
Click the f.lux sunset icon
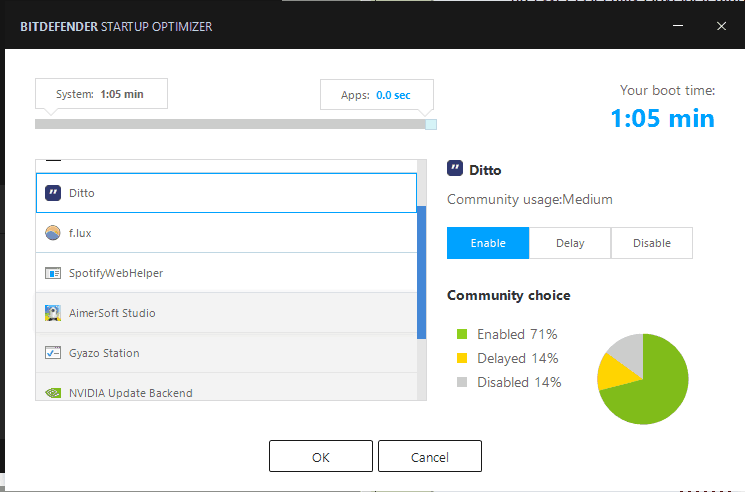(53, 233)
